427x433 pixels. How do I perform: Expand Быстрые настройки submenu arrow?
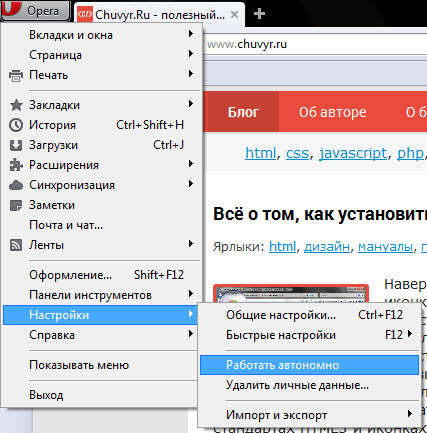coord(410,334)
